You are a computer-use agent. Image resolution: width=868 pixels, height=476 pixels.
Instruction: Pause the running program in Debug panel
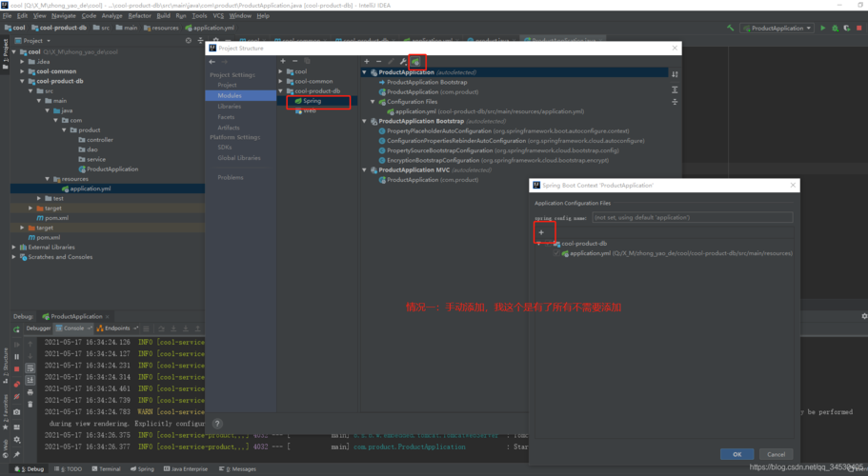(16, 356)
